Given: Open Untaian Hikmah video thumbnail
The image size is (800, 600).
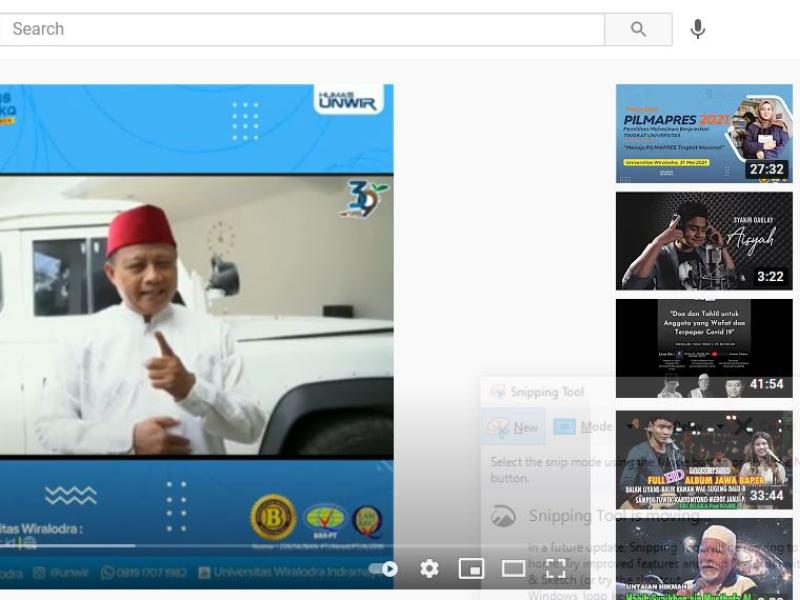Looking at the screenshot, I should [704, 559].
